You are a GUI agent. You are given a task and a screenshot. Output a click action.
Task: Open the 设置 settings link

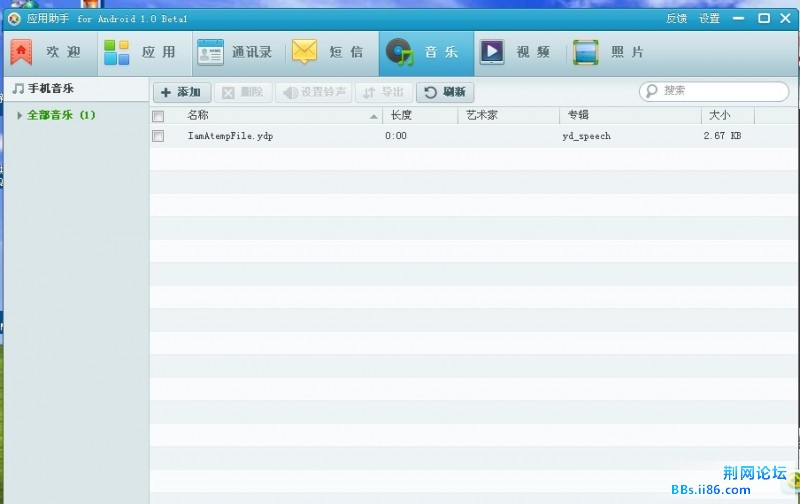pos(709,18)
